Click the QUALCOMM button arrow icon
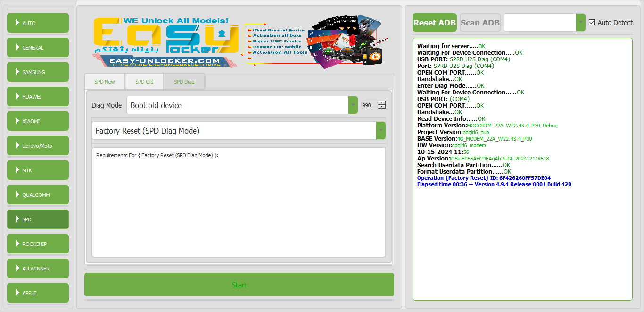This screenshot has width=644, height=312. (x=17, y=194)
